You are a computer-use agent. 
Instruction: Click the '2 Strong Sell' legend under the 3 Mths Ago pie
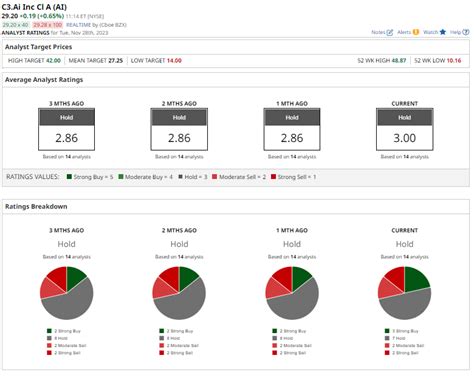[64, 353]
